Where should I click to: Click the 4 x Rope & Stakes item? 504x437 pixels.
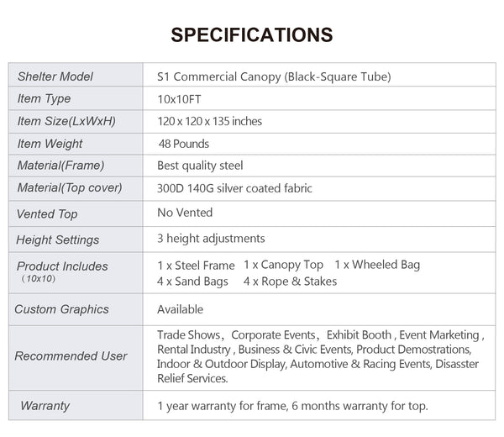(290, 282)
